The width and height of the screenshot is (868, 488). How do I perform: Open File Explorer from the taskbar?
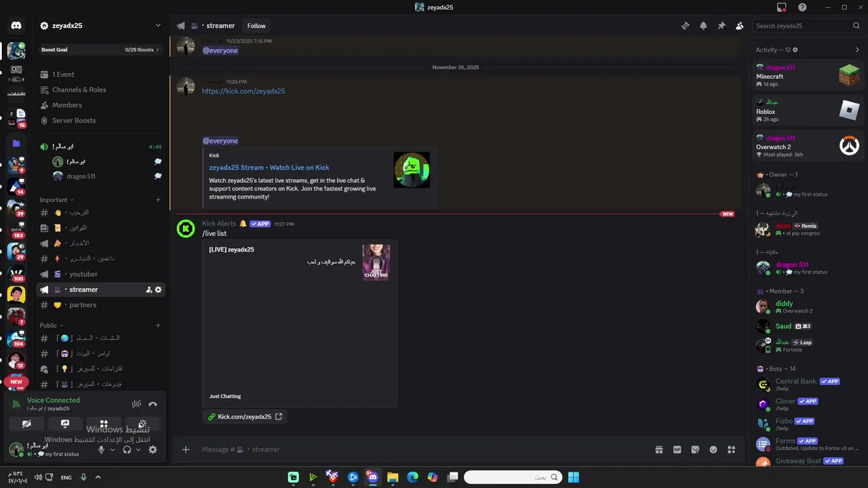tap(393, 477)
